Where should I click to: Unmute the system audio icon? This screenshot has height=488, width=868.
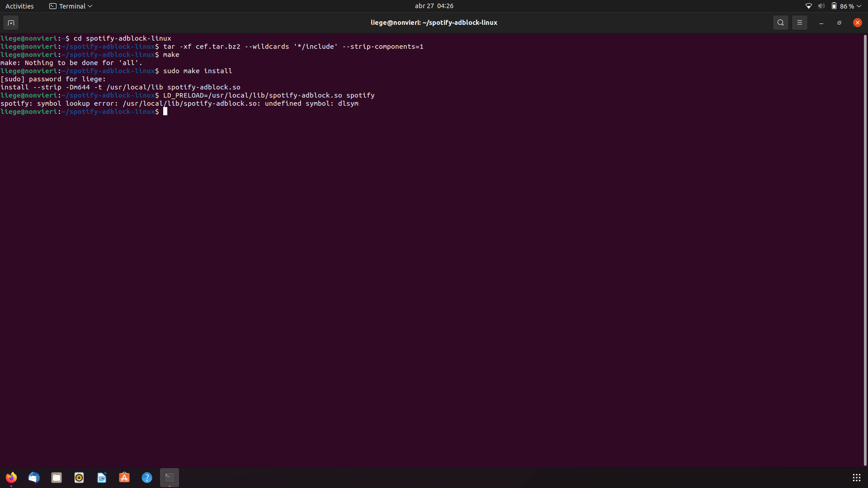pyautogui.click(x=821, y=6)
